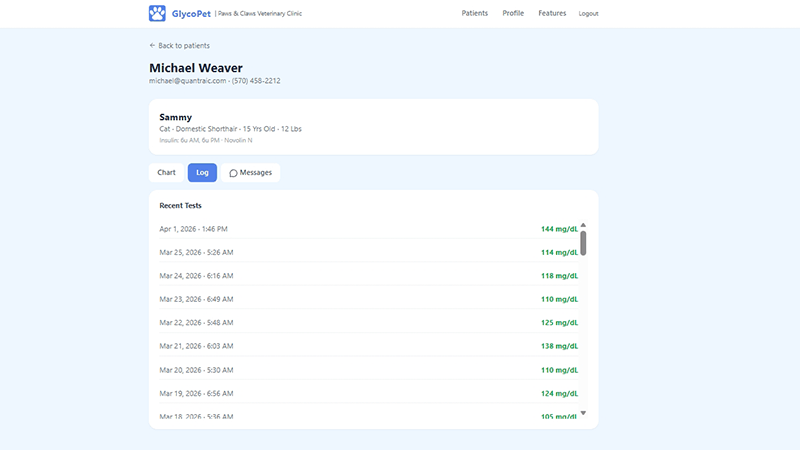Open the Messages tab
The height and width of the screenshot is (450, 800).
click(251, 172)
